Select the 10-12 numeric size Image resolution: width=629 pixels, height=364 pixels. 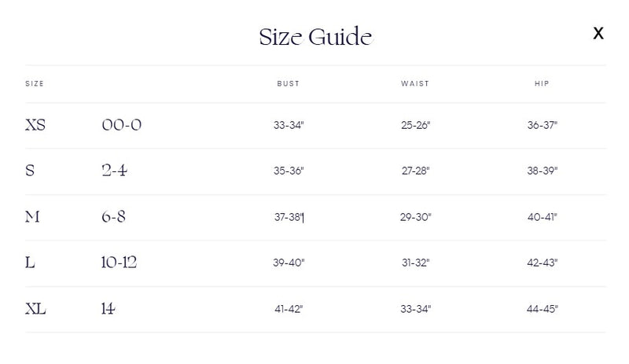(x=119, y=263)
